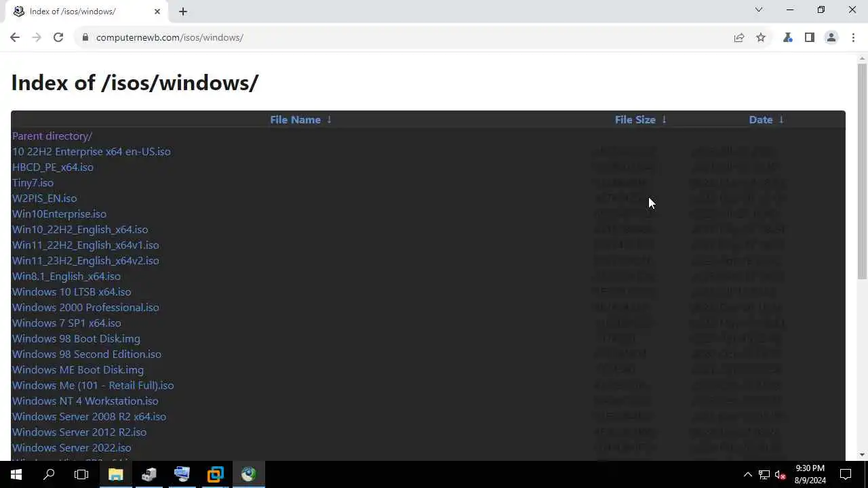Click the scrollbar down arrow
The image size is (868, 488).
862,455
